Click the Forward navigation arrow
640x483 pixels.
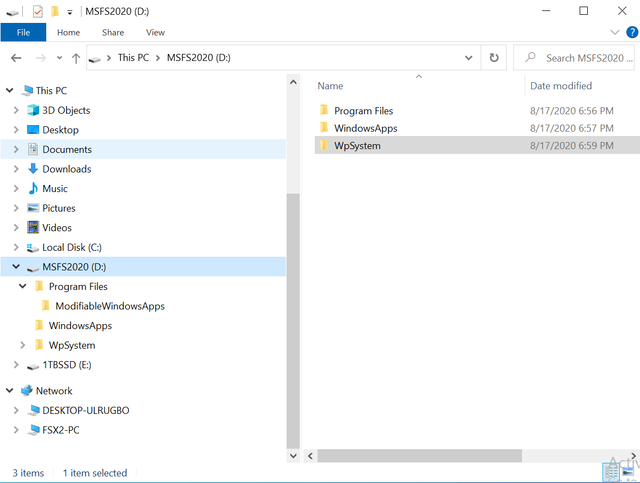point(41,58)
